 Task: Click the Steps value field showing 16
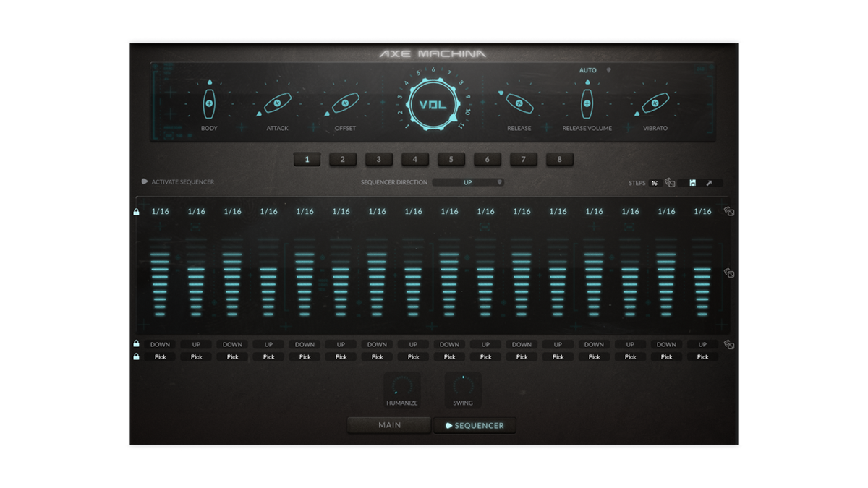point(655,183)
